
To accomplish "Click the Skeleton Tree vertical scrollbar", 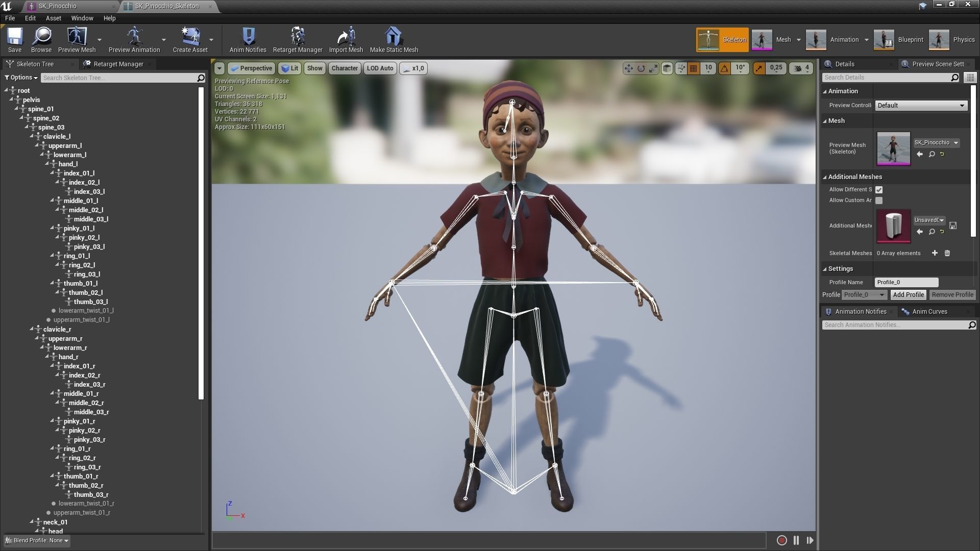I will pyautogui.click(x=201, y=243).
